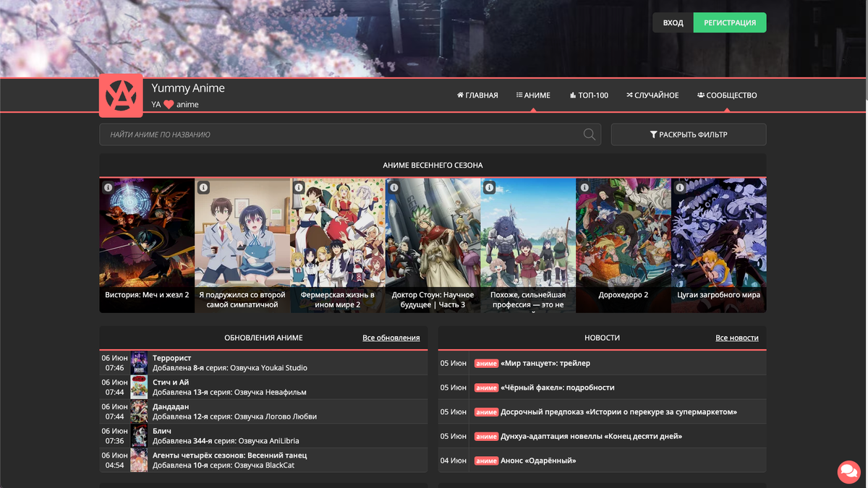This screenshot has height=488, width=868.
Task: Open info icon on Вистория: Меч и жезл 2
Action: point(108,187)
